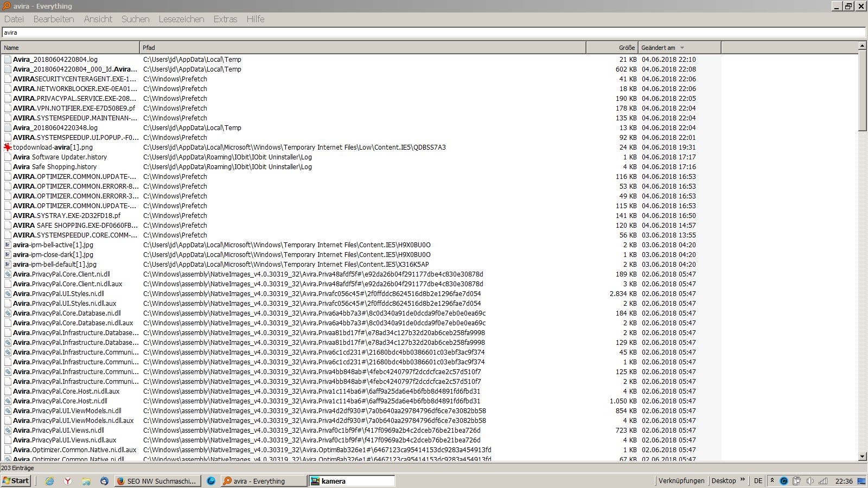The width and height of the screenshot is (868, 488).
Task: Open the Lesezeichen menu
Action: click(181, 19)
